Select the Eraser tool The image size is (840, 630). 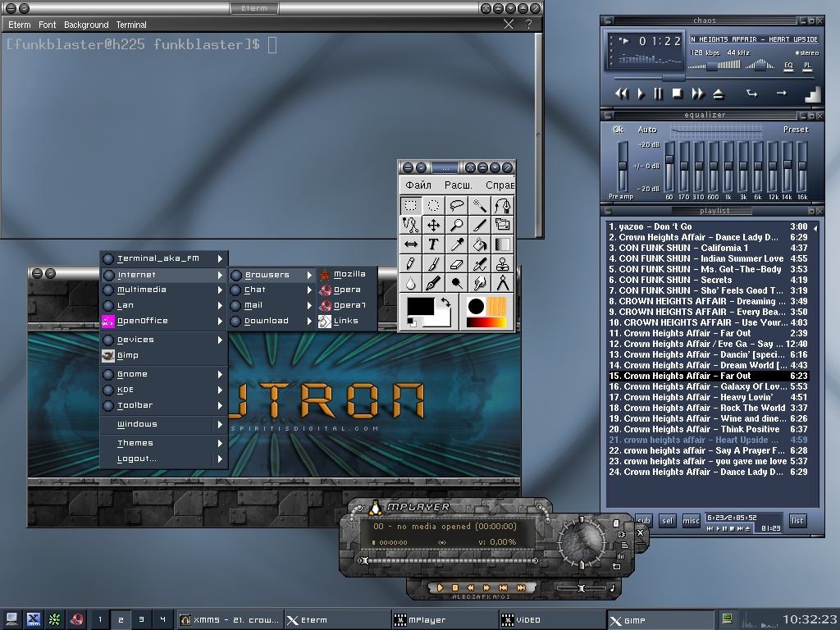[456, 263]
